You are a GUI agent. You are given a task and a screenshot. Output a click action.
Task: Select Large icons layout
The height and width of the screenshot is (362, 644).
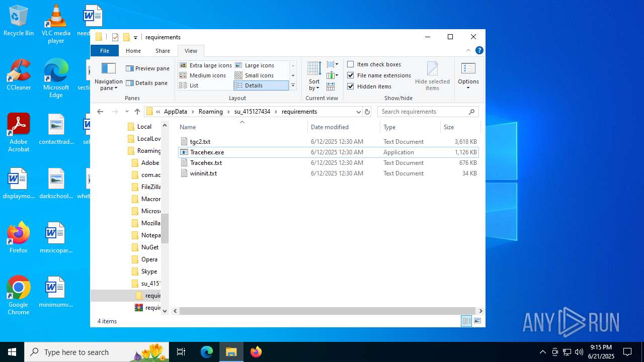[x=255, y=65]
